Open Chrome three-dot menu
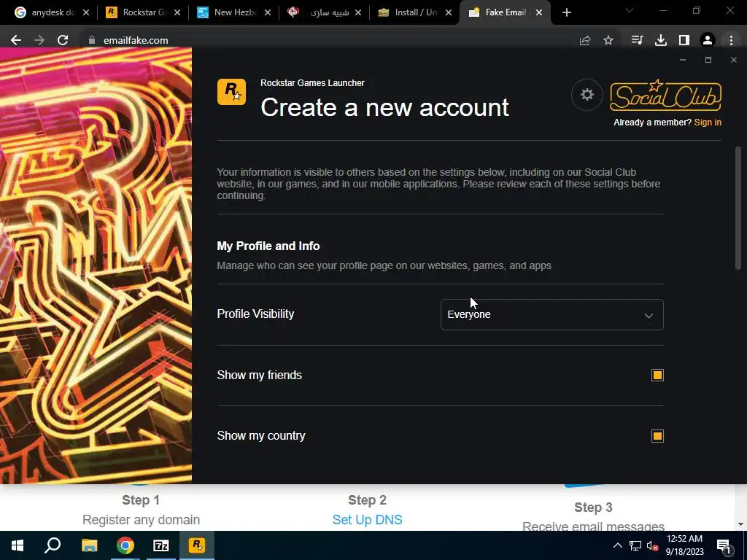The width and height of the screenshot is (747, 560). pos(731,41)
